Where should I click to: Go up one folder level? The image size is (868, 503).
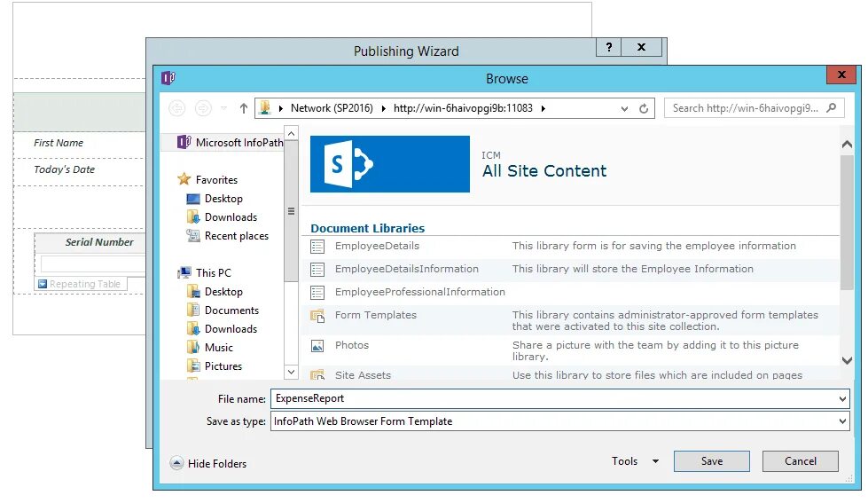pos(244,108)
